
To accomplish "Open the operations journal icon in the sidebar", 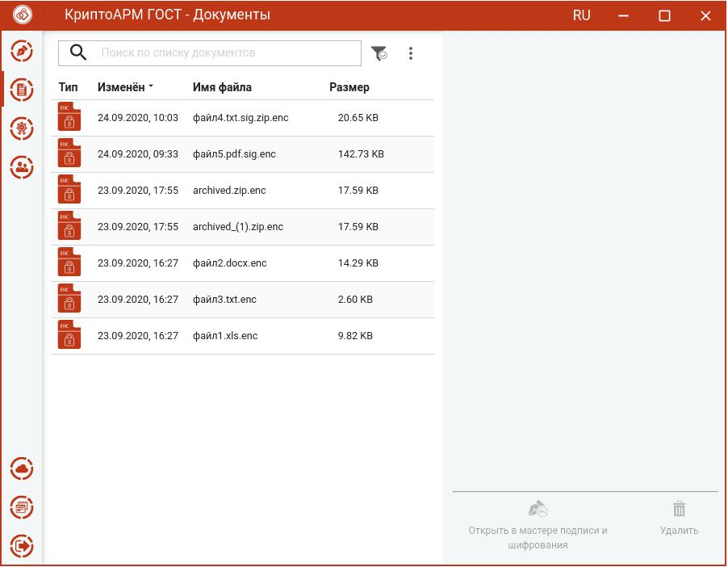I will (22, 507).
